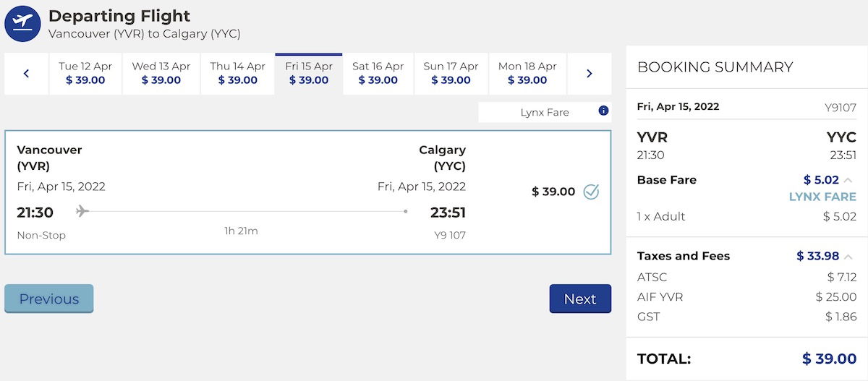Collapse the Taxes and Fees breakdown
Viewport: 868px width, 381px height.
pos(848,256)
